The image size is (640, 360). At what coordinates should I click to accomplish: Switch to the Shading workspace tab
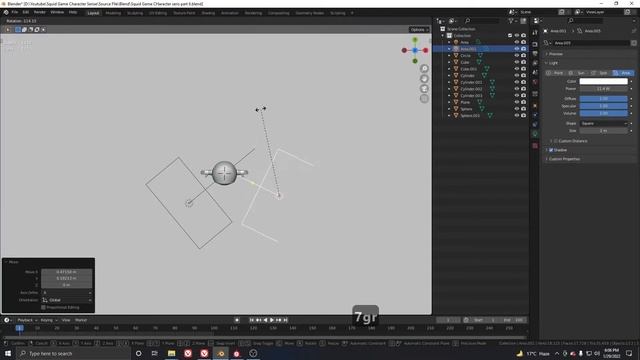click(x=208, y=13)
